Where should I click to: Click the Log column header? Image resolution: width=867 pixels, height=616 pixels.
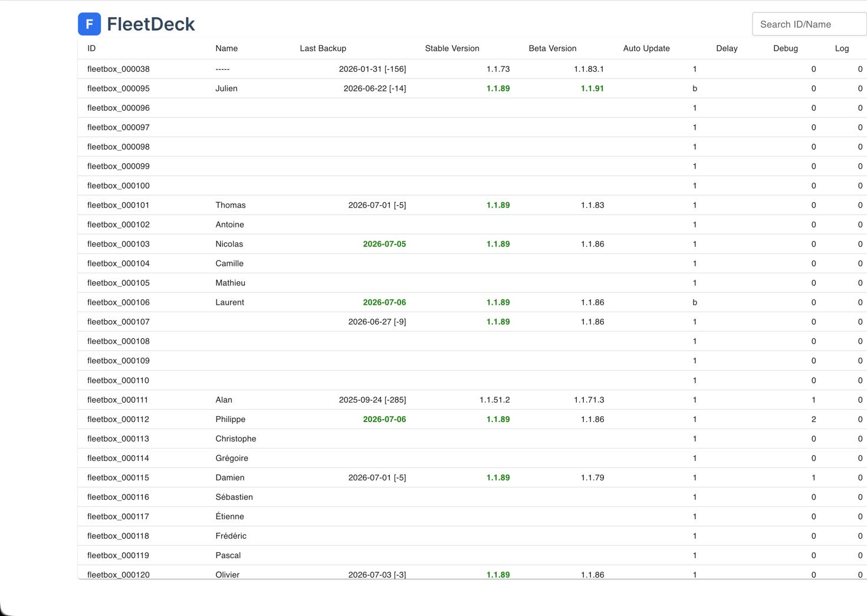[x=842, y=48]
